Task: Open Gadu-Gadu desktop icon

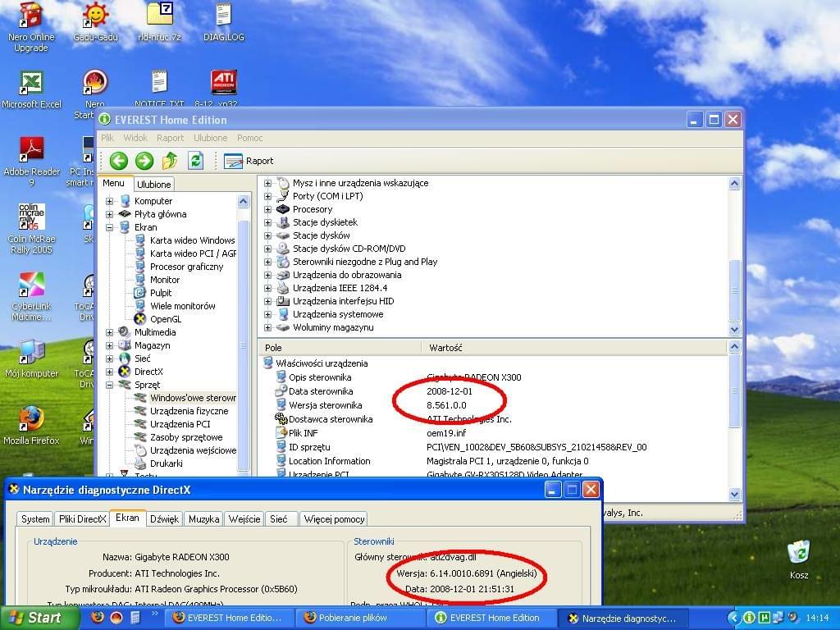Action: [95, 22]
